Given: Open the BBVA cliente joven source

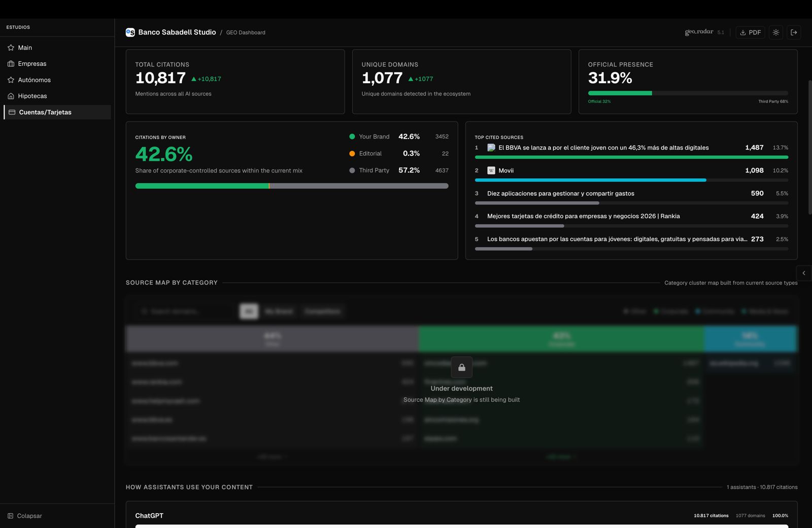Looking at the screenshot, I should [x=603, y=148].
